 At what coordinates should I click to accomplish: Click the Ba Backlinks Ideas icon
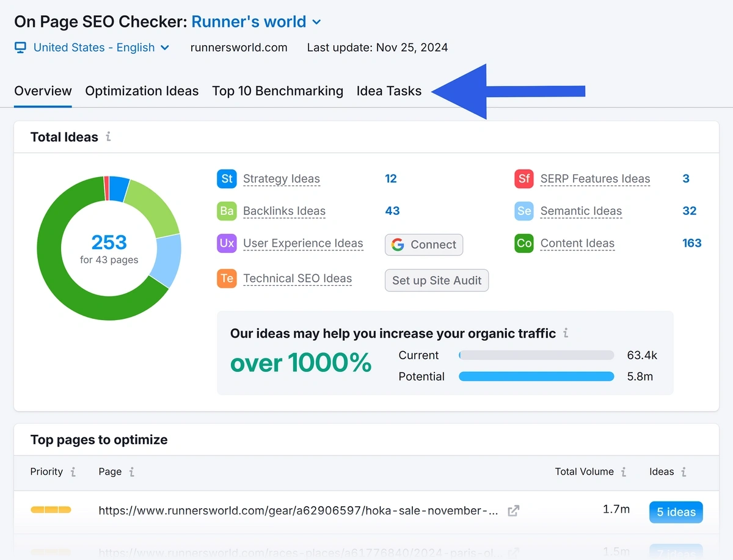[227, 211]
